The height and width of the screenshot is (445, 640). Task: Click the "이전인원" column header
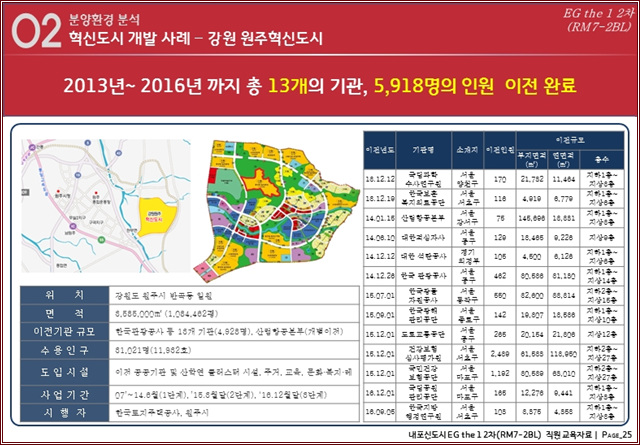(x=500, y=150)
